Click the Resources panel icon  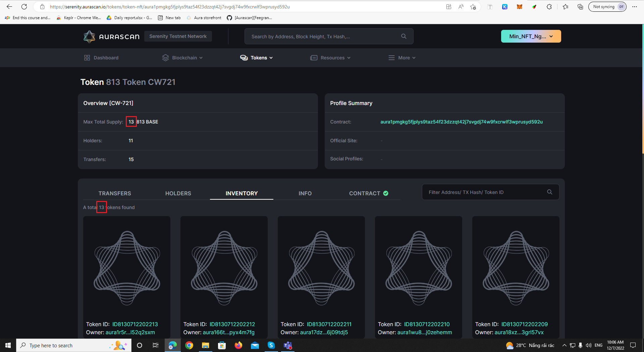[x=314, y=57]
